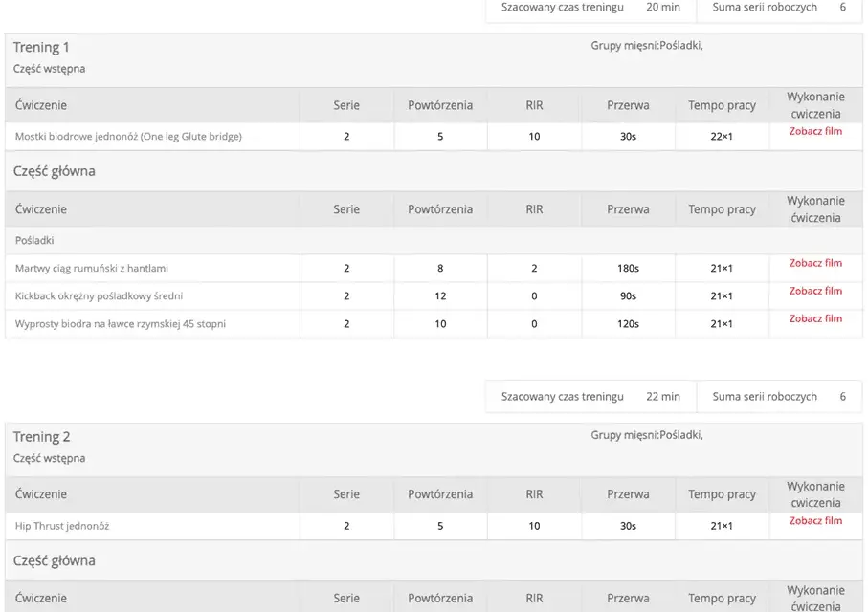Click 30s break value for Mostki biodrowe
Screen dimensions: 868x612
click(629, 137)
